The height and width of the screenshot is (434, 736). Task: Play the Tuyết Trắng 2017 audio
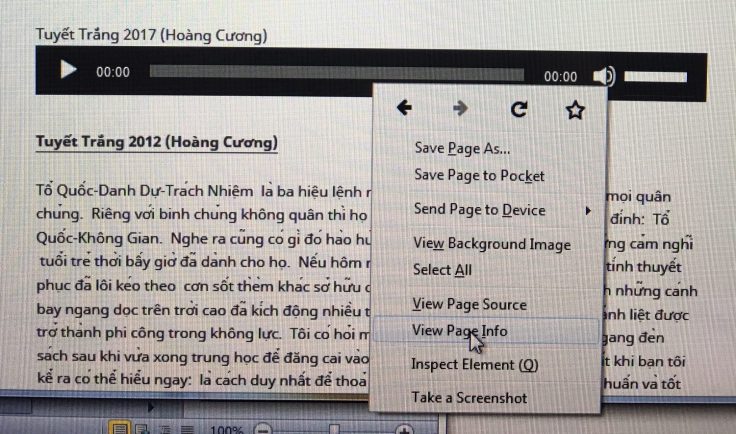click(x=67, y=70)
